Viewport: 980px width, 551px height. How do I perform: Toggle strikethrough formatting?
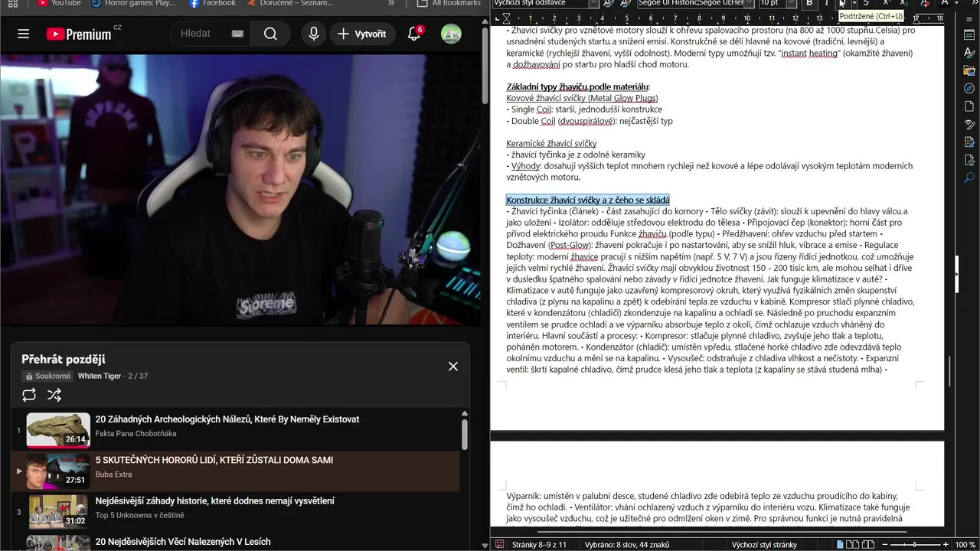866,3
